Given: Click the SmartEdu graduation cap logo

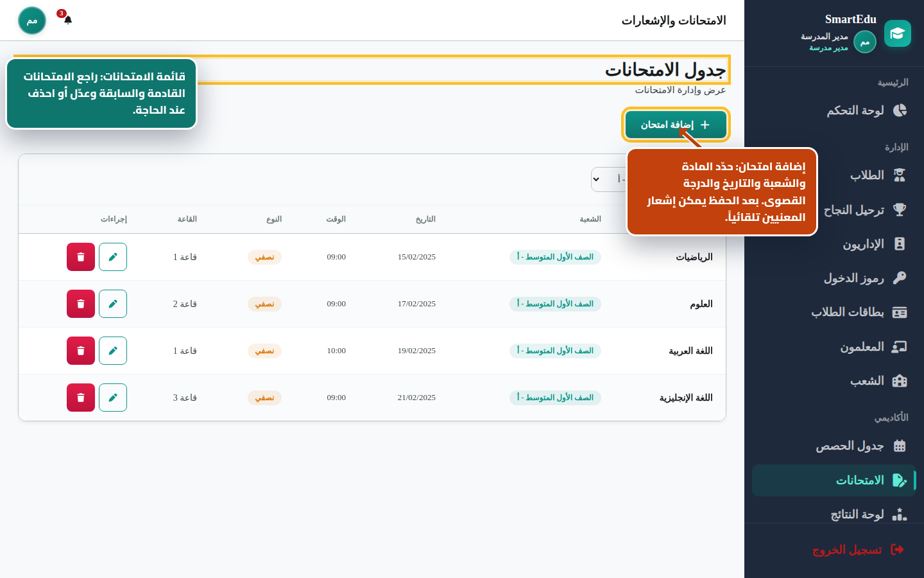Looking at the screenshot, I should point(898,33).
